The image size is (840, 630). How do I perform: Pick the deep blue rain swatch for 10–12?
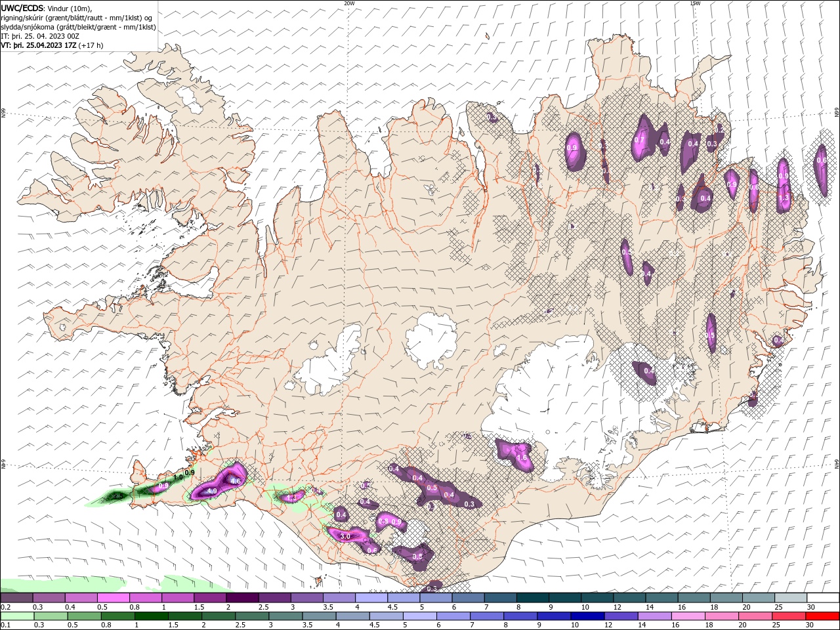(588, 616)
